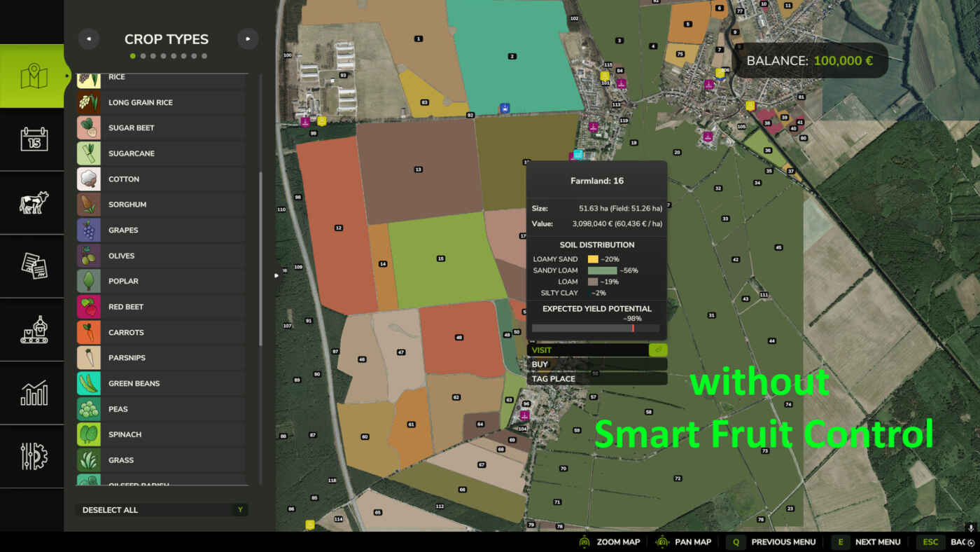Image resolution: width=980 pixels, height=552 pixels.
Task: Open the animals cow icon tab
Action: [34, 203]
